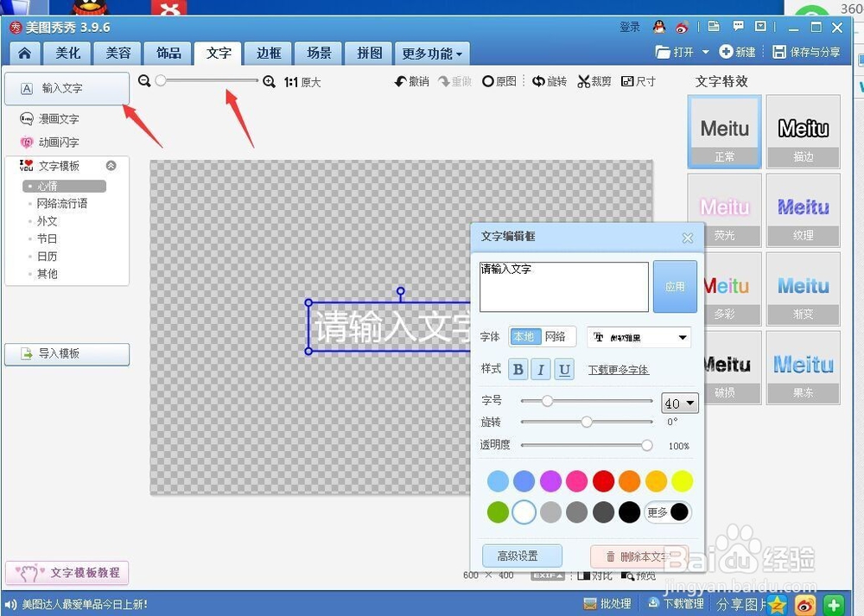This screenshot has width=864, height=616.
Task: Click the zoom out magnifier icon
Action: (x=144, y=81)
